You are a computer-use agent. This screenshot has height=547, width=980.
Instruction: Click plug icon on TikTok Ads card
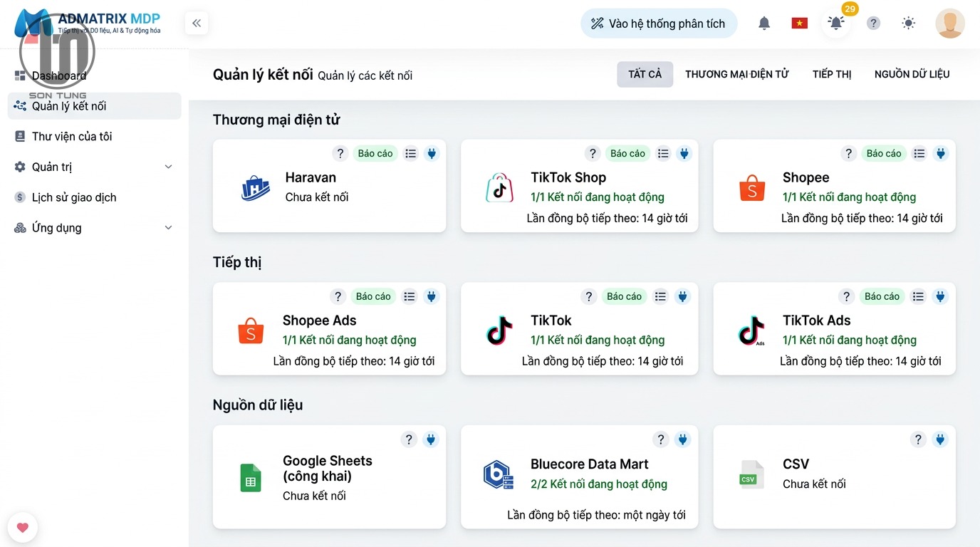[x=940, y=296]
